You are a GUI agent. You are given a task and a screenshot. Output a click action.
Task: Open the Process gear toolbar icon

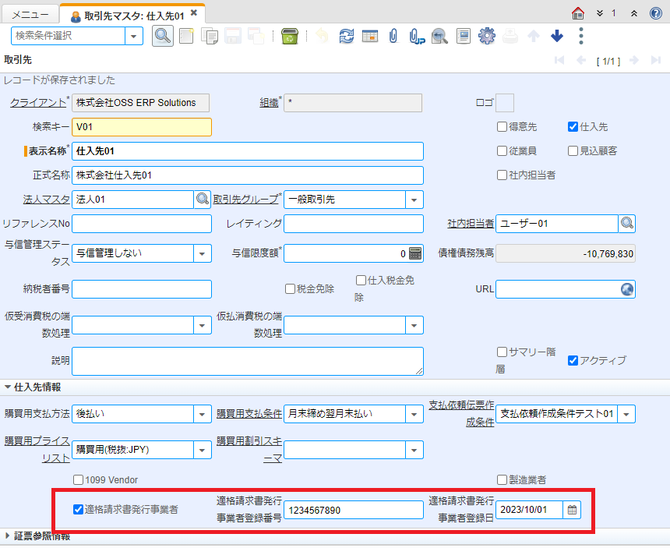[x=486, y=36]
